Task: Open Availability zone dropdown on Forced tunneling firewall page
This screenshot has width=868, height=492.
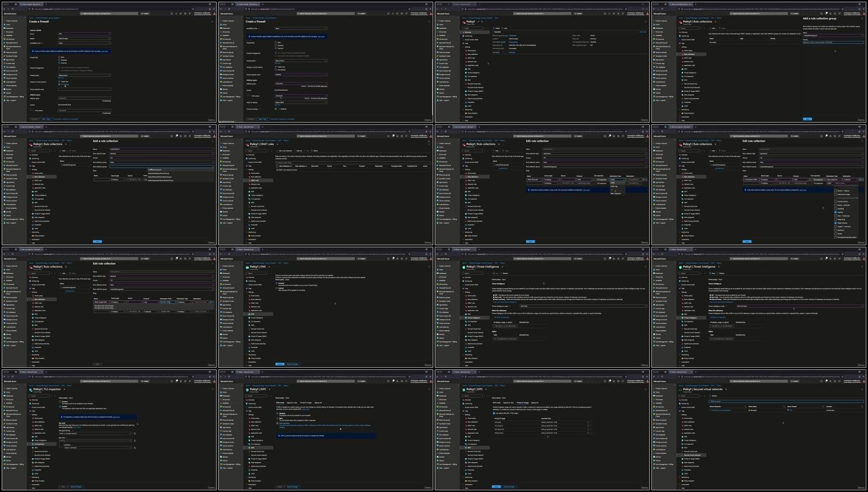Action: (x=301, y=28)
